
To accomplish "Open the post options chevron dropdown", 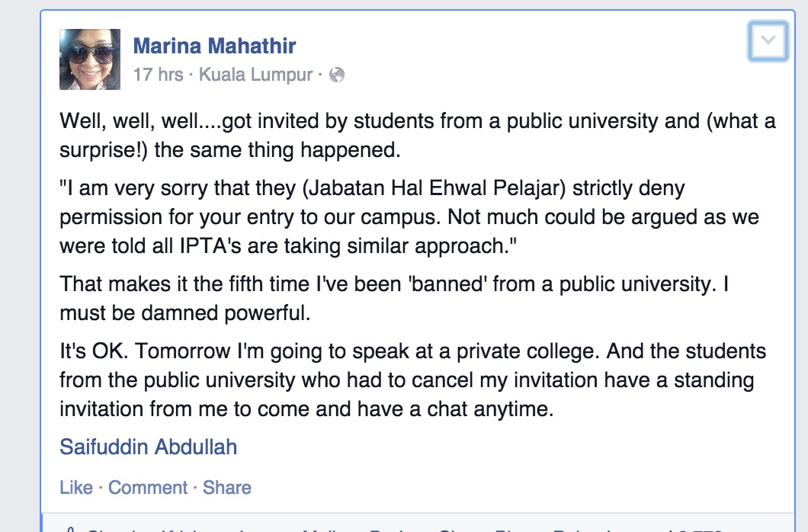I will 768,40.
